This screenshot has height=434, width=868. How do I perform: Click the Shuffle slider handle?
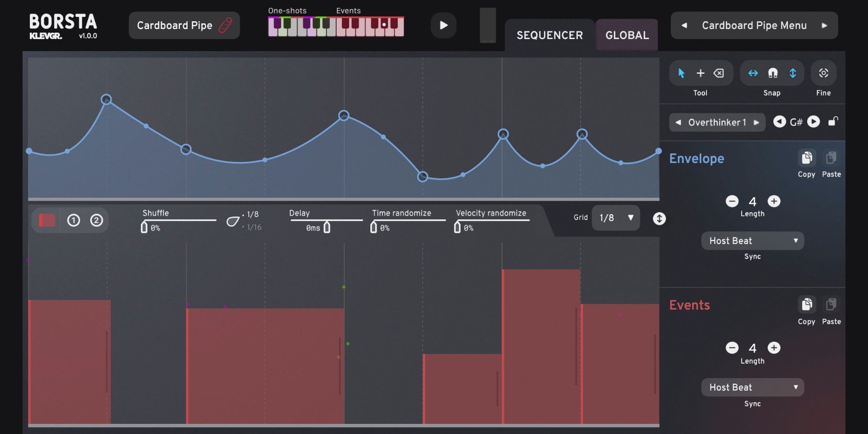pyautogui.click(x=144, y=227)
